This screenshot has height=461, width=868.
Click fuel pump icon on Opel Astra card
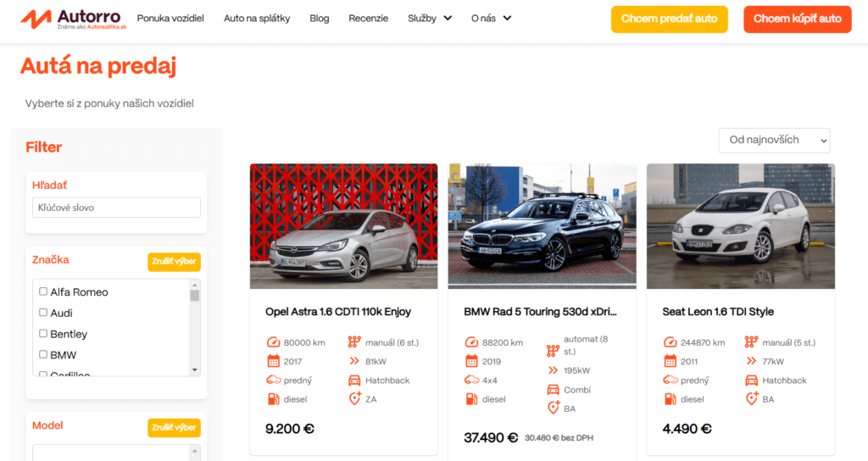tap(274, 399)
